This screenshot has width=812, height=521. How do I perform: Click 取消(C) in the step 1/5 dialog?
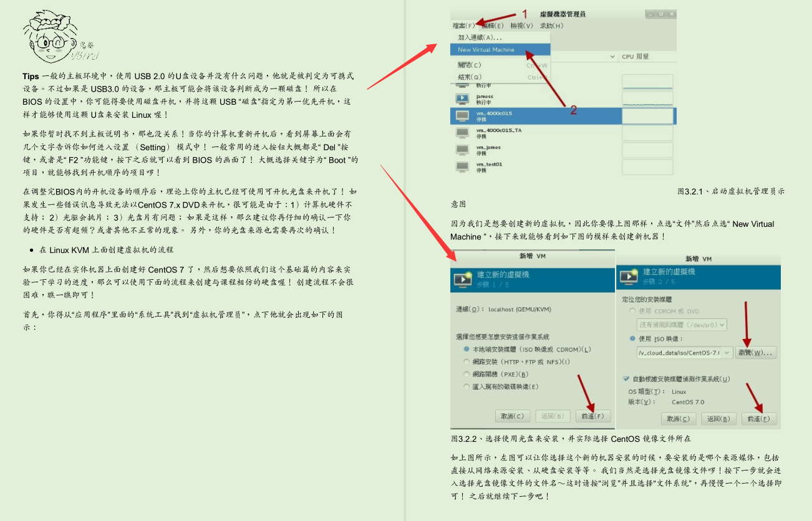pyautogui.click(x=513, y=416)
